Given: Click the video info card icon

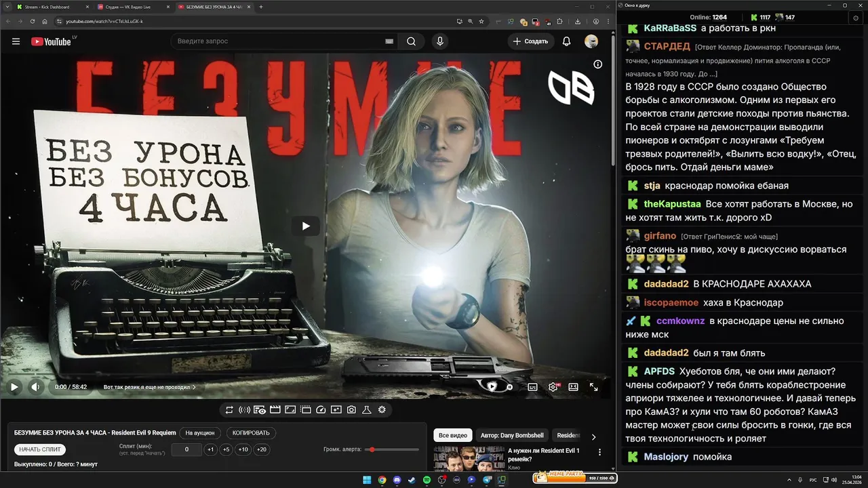Looking at the screenshot, I should click(597, 64).
